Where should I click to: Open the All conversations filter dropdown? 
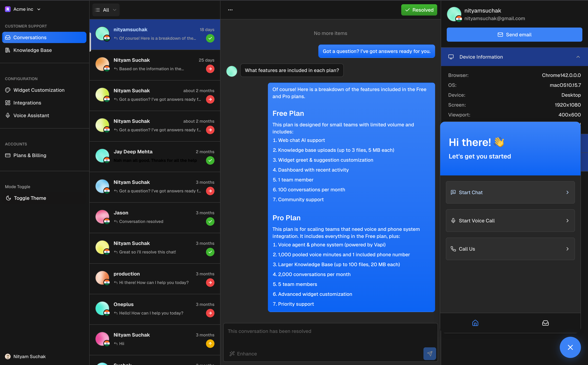click(x=106, y=10)
